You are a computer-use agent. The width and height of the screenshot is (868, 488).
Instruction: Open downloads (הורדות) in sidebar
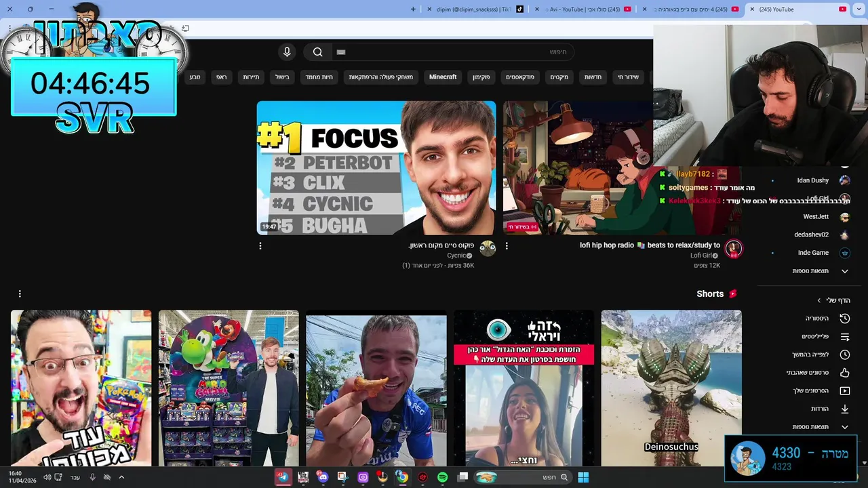(x=830, y=409)
